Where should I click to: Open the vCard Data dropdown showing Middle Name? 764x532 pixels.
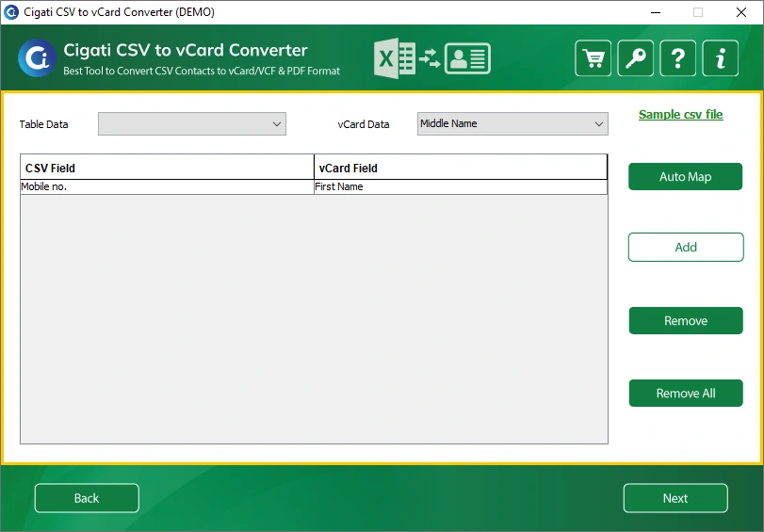512,123
